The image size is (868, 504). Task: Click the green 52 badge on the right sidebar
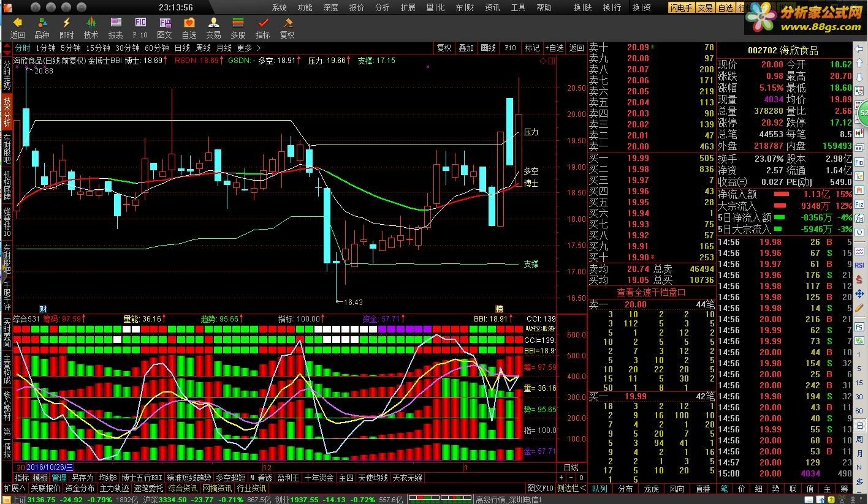coord(862,113)
